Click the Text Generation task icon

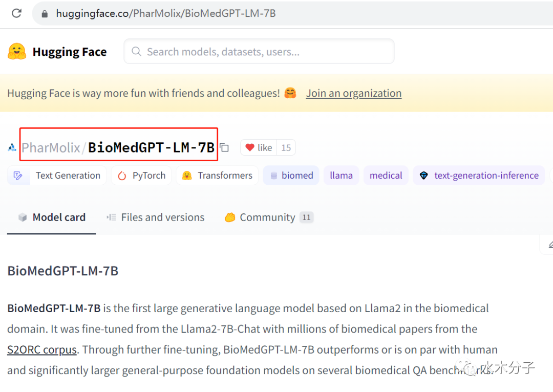click(x=18, y=176)
